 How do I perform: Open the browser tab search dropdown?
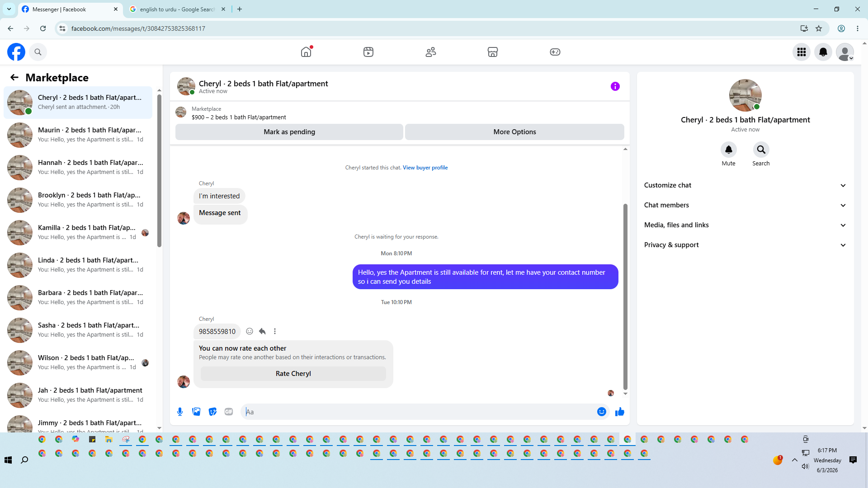pyautogui.click(x=9, y=9)
